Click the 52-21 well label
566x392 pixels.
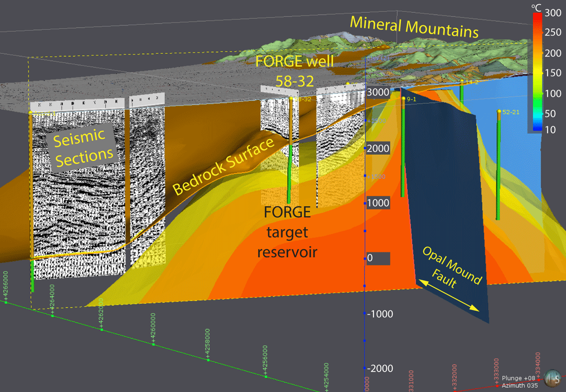(x=511, y=112)
